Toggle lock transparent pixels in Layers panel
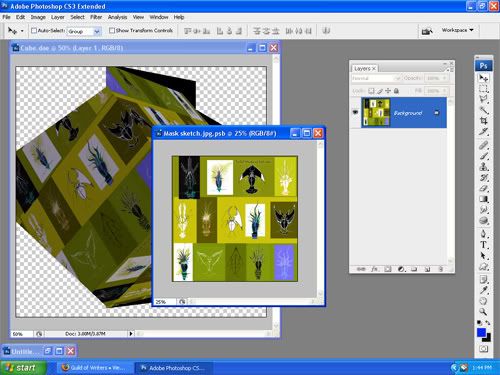 click(x=371, y=91)
